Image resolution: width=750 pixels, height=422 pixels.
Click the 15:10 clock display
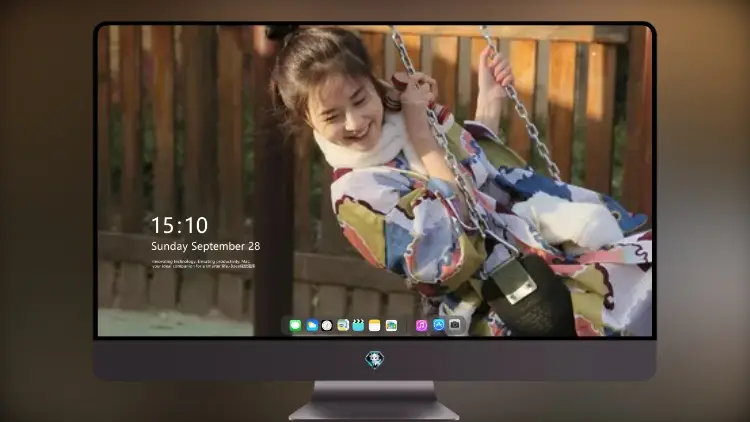click(x=179, y=225)
